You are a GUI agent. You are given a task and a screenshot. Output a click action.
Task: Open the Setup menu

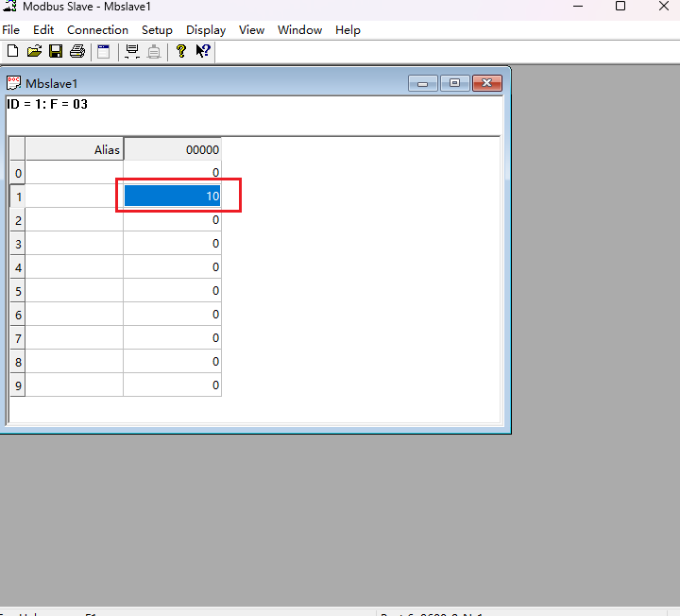[x=157, y=30]
